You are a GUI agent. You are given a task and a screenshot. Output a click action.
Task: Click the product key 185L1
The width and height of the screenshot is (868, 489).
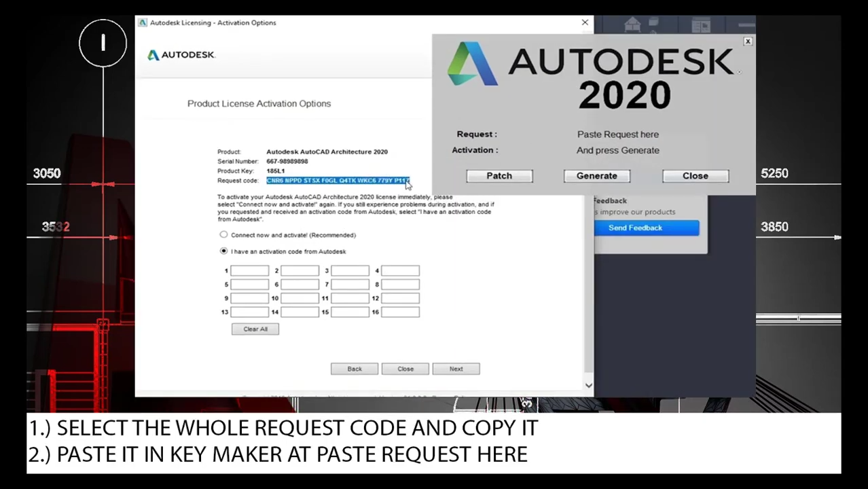(x=276, y=171)
